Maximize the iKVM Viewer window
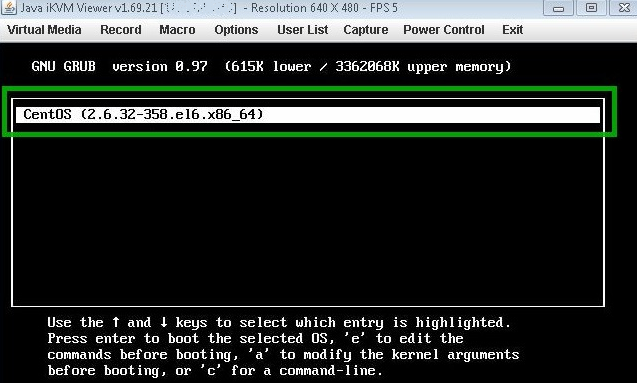Screen dimensions: 637x383 click(591, 8)
